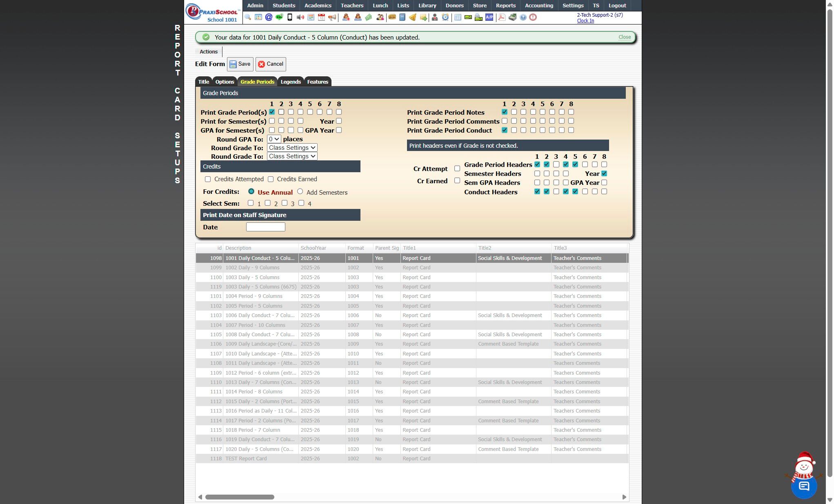Viewport: 834px width, 504px height.
Task: Open the alarm clock icon
Action: pyautogui.click(x=445, y=17)
